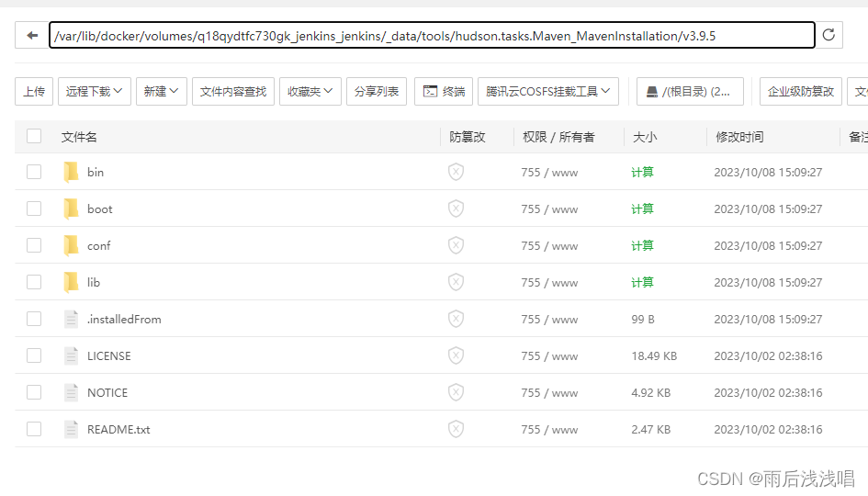
Task: Calculate size of bin folder
Action: 642,172
